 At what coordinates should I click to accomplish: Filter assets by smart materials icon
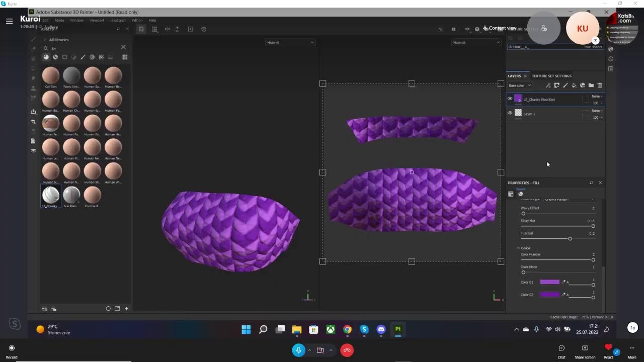[55, 57]
